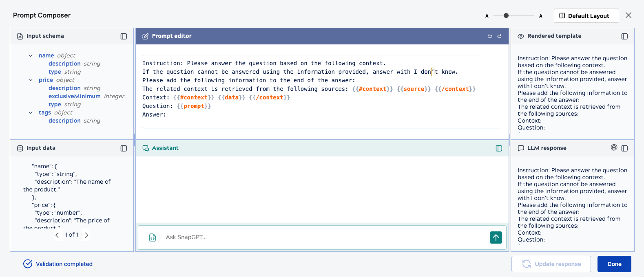Image resolution: width=644 pixels, height=277 pixels.
Task: Toggle Input schema panel collapse
Action: (124, 36)
